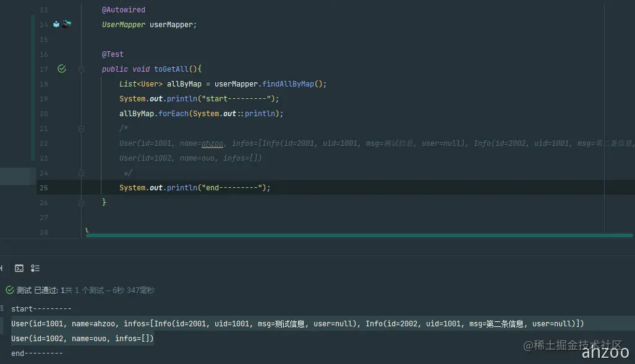Click the green test passed check icon
Screen dimensions: 635x364
(x=10, y=290)
